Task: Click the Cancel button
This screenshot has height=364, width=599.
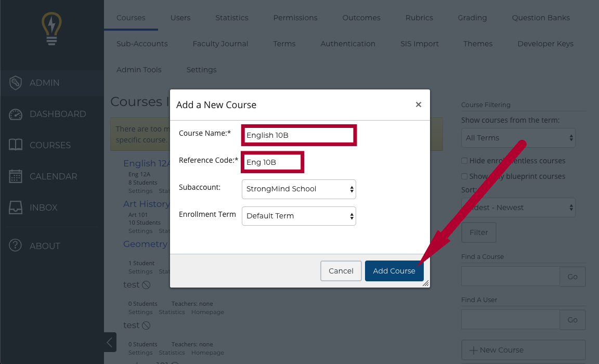Action: (341, 271)
